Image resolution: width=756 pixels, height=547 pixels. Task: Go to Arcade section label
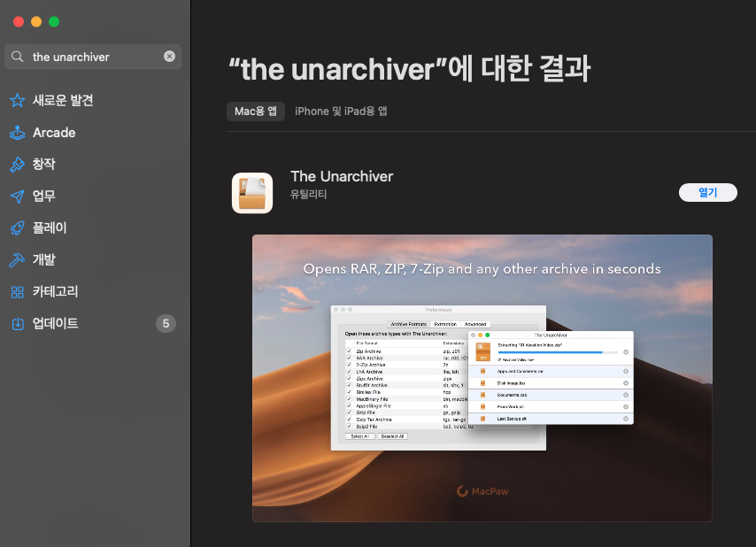[54, 133]
